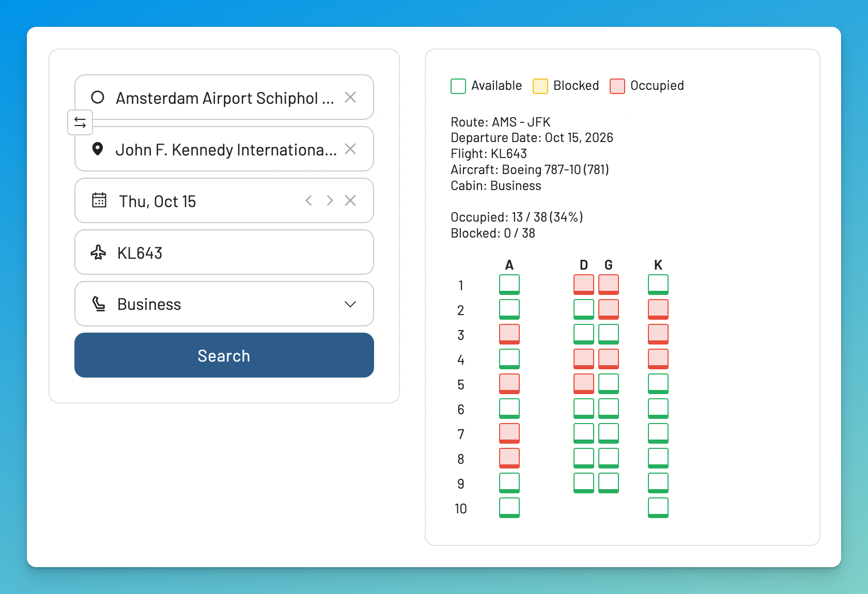Click the red Occupied legend swatch

point(617,86)
